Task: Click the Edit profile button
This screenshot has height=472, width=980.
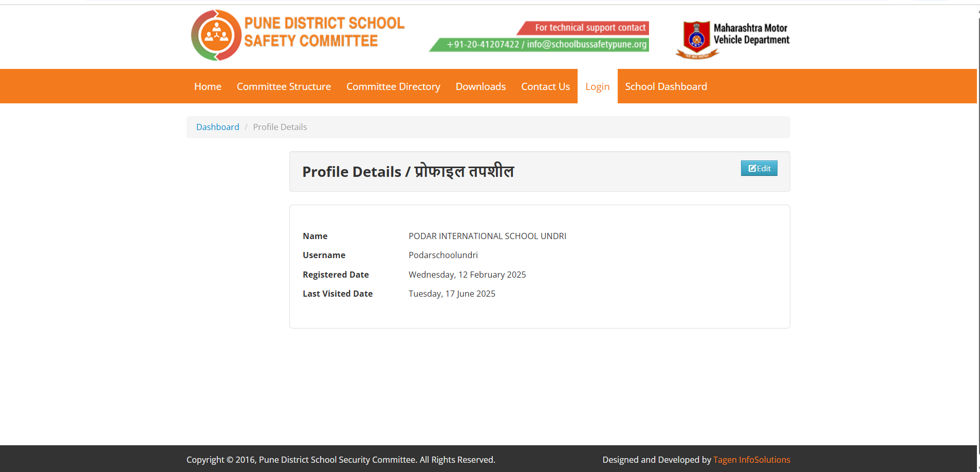Action: click(x=759, y=168)
